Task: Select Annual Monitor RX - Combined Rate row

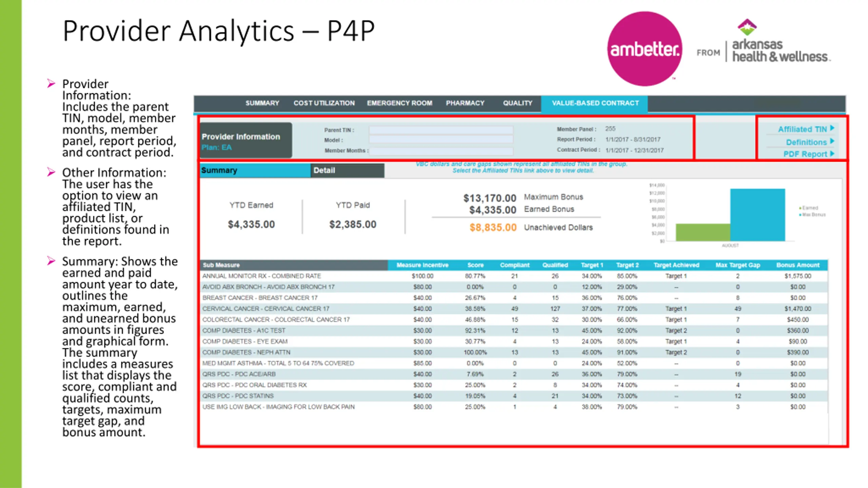Action: (x=514, y=276)
